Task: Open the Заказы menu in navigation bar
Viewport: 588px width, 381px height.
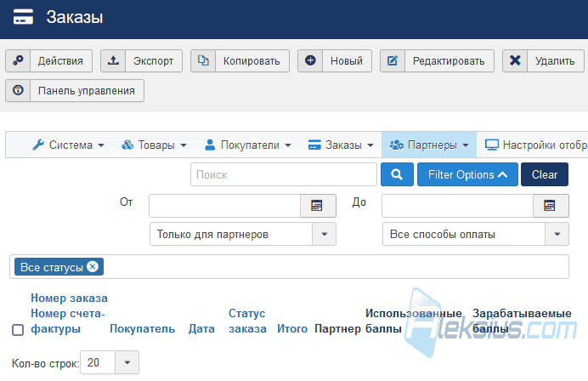Action: (341, 145)
